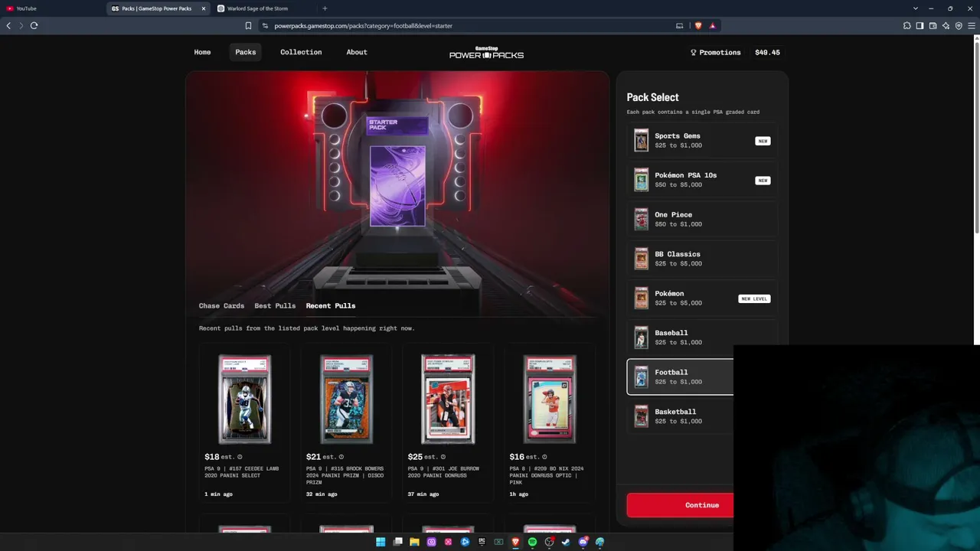980x551 pixels.
Task: Open site information icon beside the URL
Action: [x=265, y=25]
